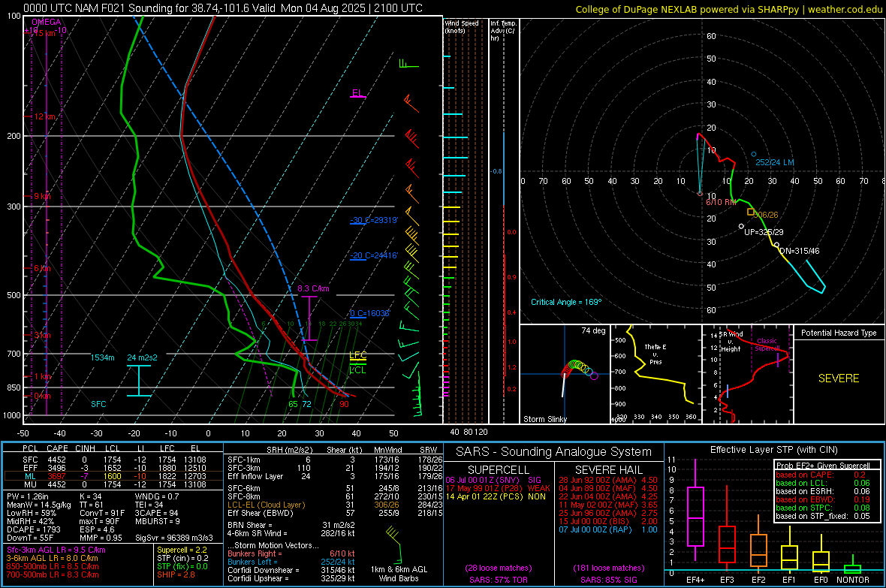Click the DCAPE = 1793 value

[33, 529]
